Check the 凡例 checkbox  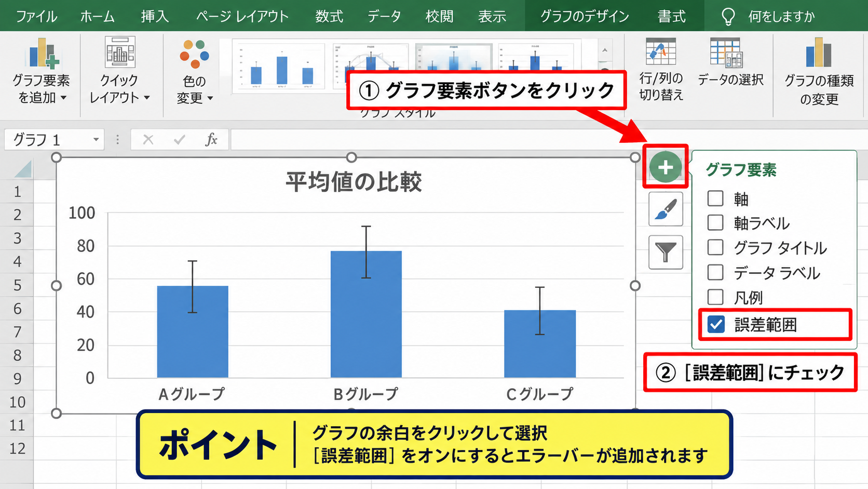pos(715,297)
